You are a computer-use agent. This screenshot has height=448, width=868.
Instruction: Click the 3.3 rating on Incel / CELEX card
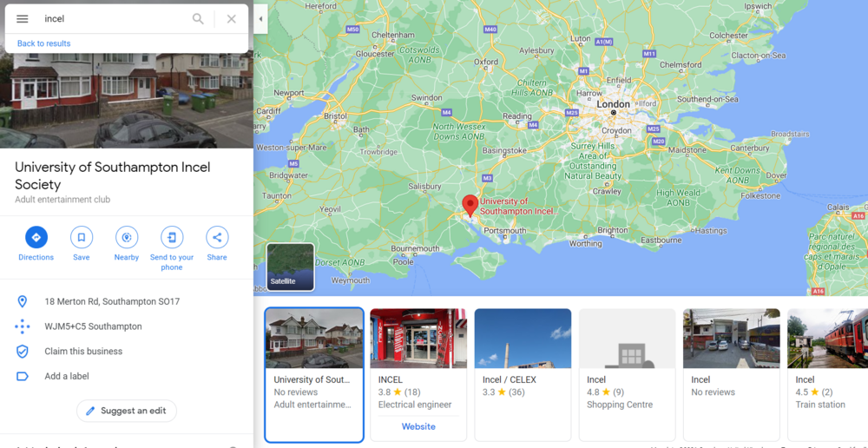(503, 392)
